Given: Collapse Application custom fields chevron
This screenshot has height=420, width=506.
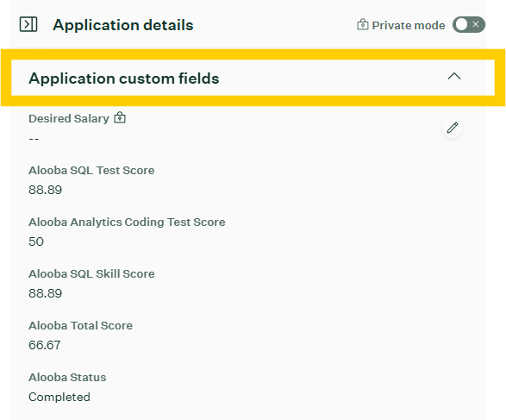Looking at the screenshot, I should click(x=454, y=77).
